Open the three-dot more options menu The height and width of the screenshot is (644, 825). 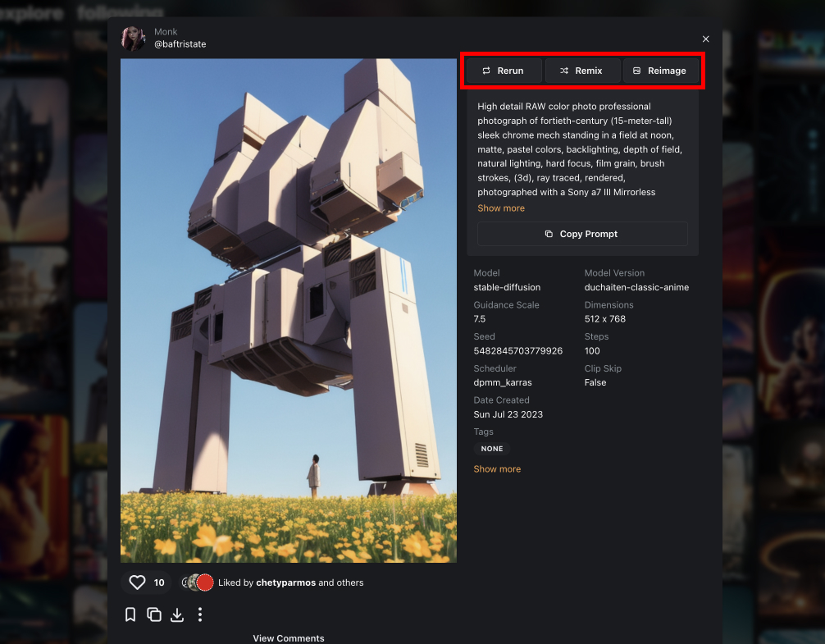pyautogui.click(x=200, y=614)
